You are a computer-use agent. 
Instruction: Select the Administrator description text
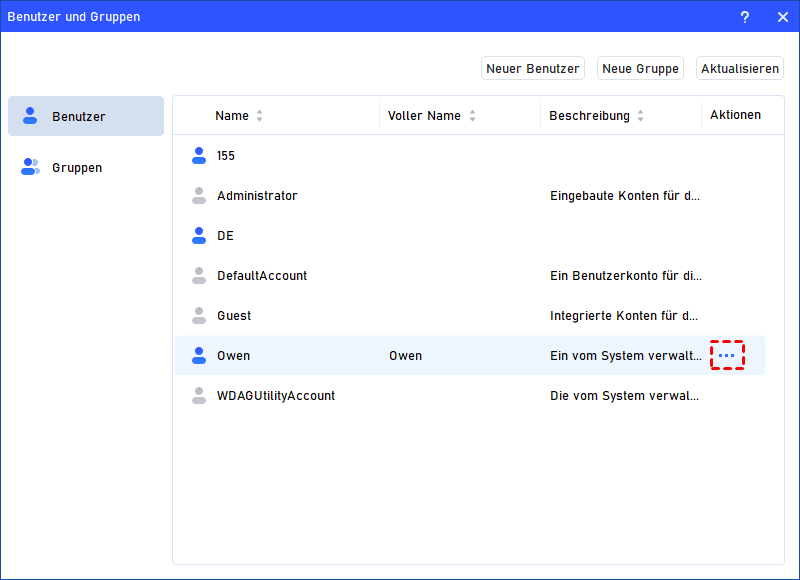point(625,196)
